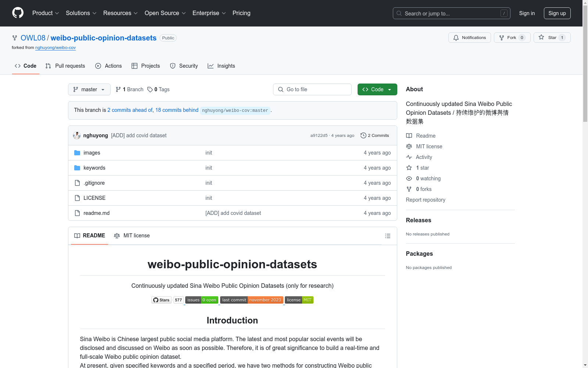Focus the Search or jump to field
This screenshot has width=588, height=368.
tap(451, 13)
